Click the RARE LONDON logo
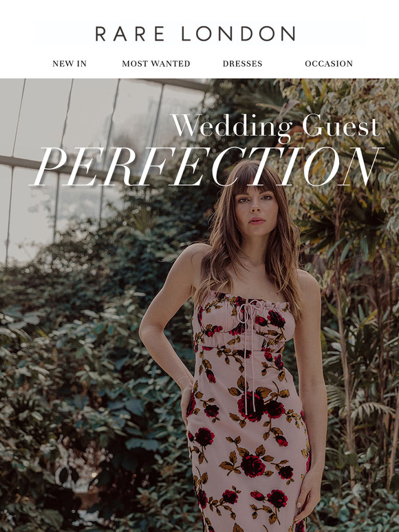The height and width of the screenshot is (532, 399). click(x=195, y=34)
